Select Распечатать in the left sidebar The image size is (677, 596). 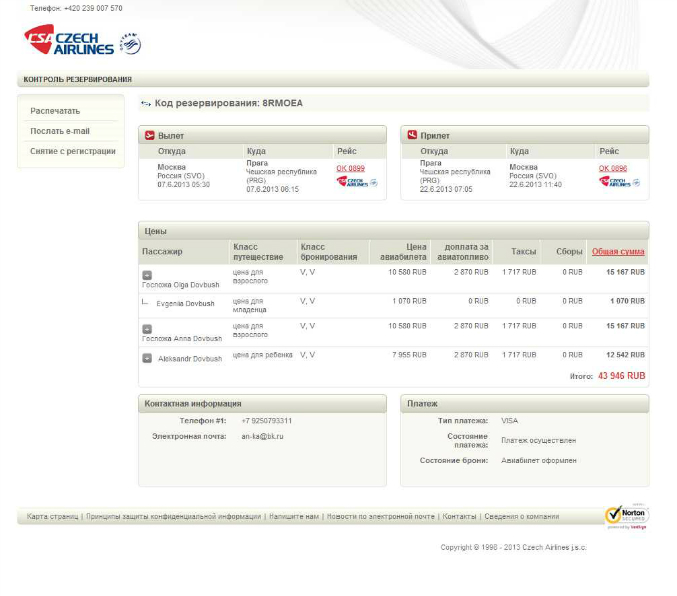(x=55, y=111)
